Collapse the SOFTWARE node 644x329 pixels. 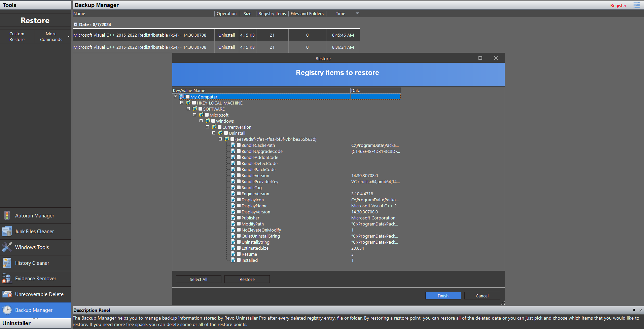pyautogui.click(x=188, y=109)
